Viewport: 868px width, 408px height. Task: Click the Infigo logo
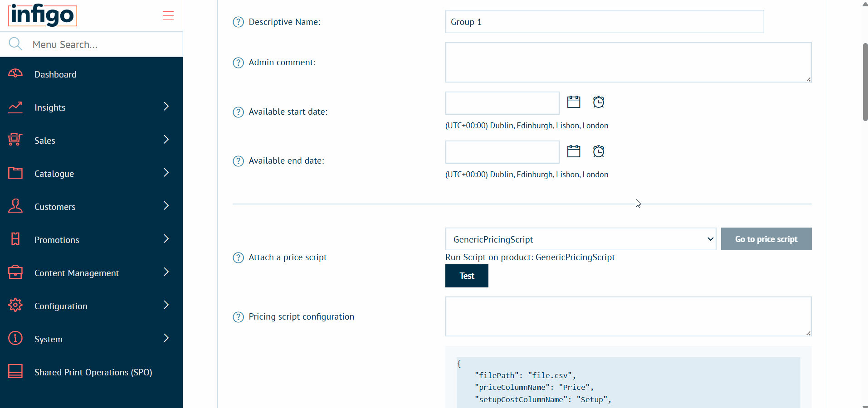pos(43,15)
